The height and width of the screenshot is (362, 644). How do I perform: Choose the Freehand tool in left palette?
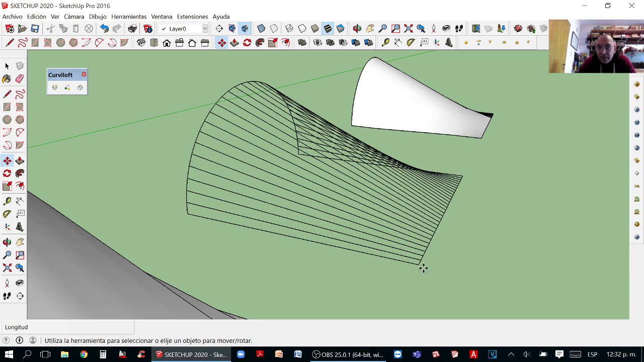20,94
